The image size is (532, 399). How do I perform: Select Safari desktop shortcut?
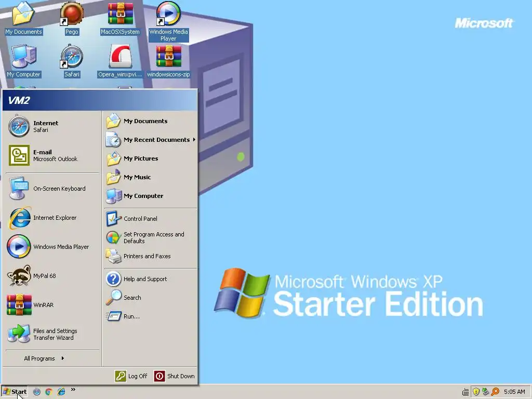pos(72,61)
